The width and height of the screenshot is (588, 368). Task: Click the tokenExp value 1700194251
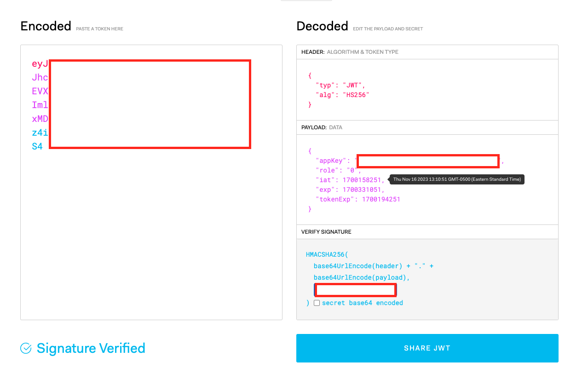pyautogui.click(x=381, y=199)
